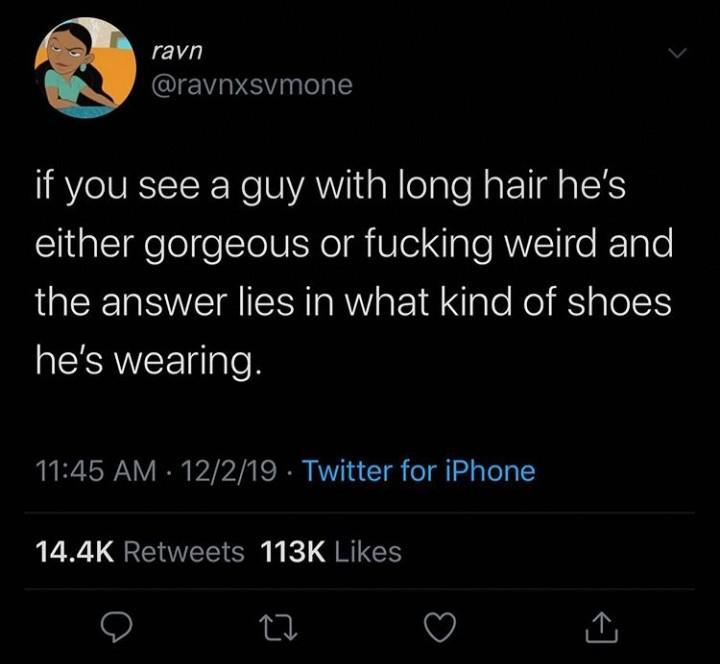View ravn's cartoon profile picture
Screen dimensions: 720x664
coord(85,68)
